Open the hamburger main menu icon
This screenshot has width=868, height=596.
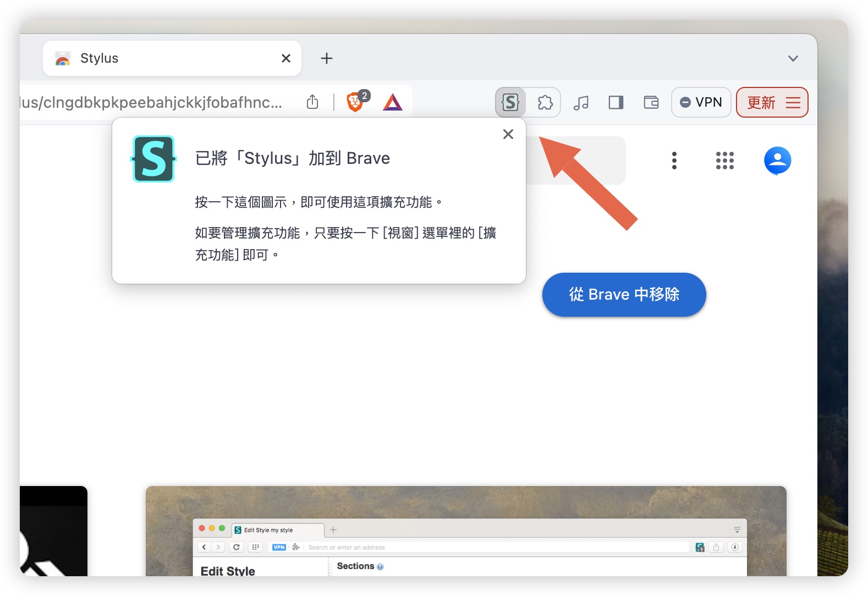tap(793, 102)
